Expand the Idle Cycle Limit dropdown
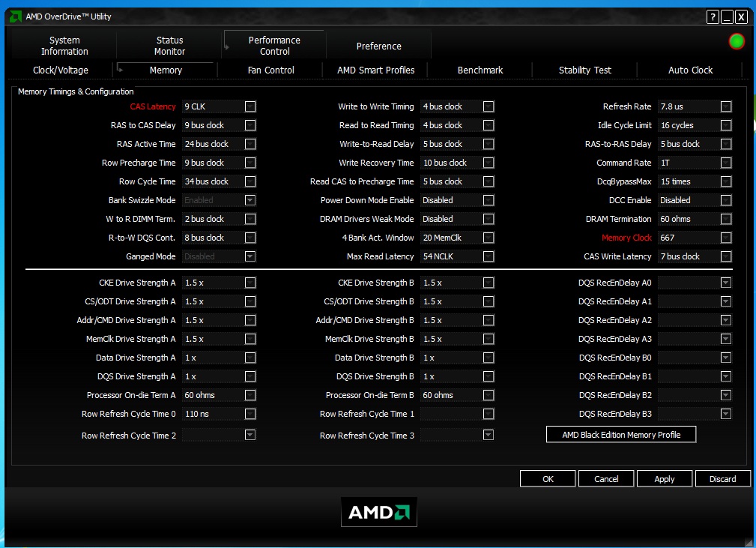 coord(726,125)
